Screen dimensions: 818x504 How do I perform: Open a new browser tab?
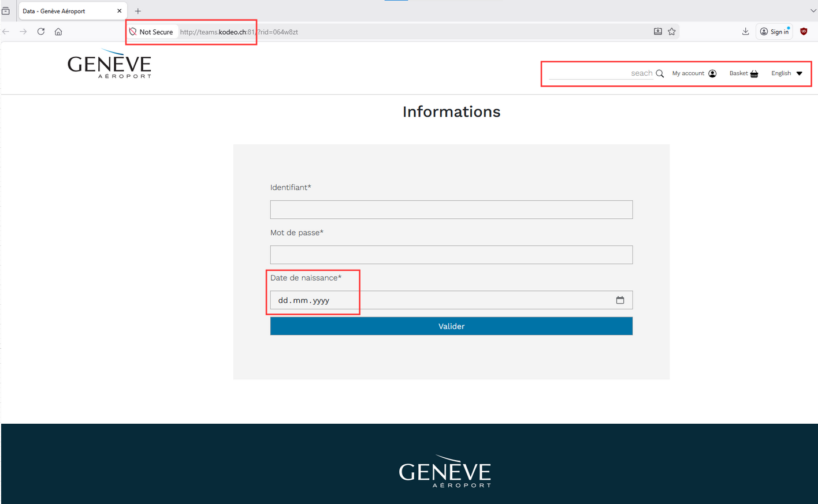click(x=137, y=10)
